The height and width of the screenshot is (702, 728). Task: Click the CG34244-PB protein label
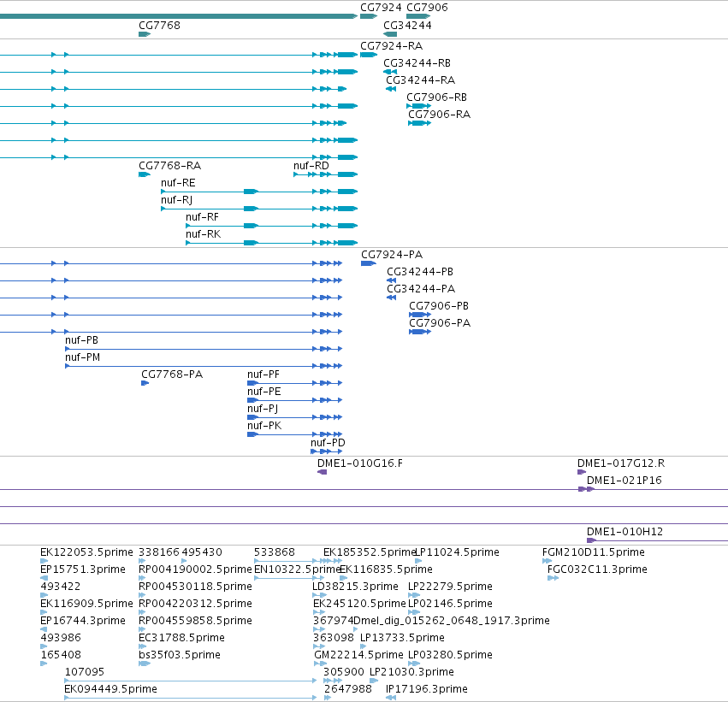[x=420, y=272]
